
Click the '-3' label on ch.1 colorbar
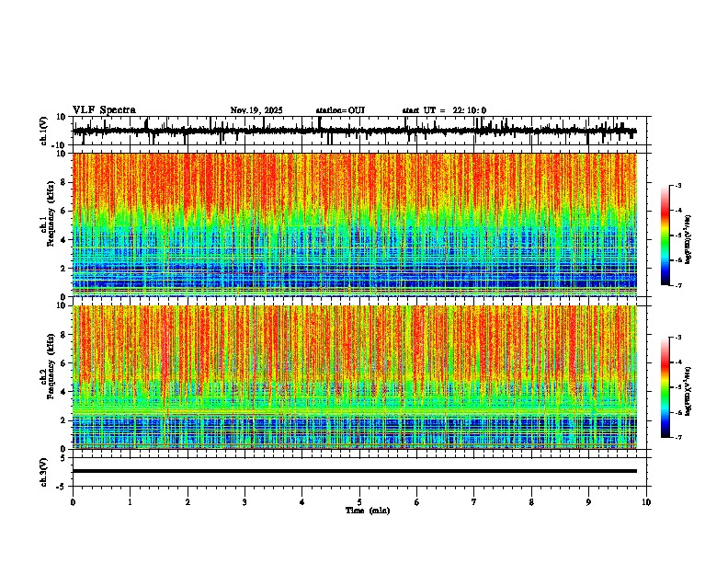coord(677,185)
